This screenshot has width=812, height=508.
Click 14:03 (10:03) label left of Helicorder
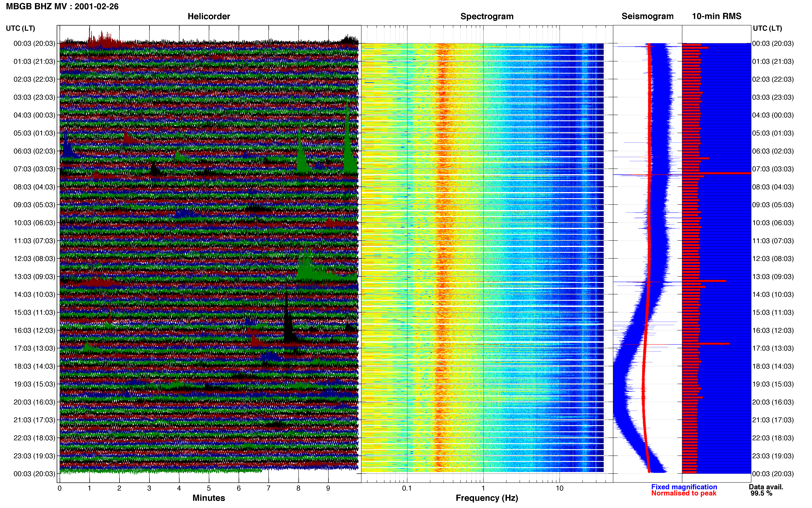(34, 295)
